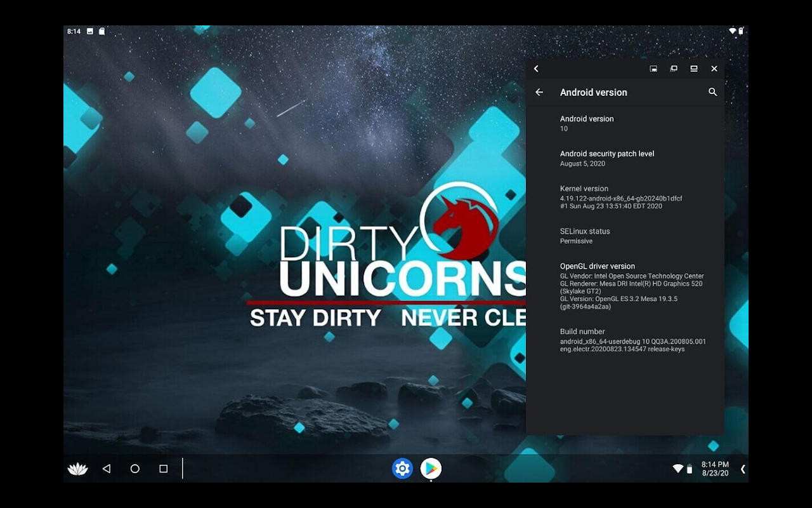Tap the OpenGL driver version entry
Screen dimensions: 812x508
point(625,286)
